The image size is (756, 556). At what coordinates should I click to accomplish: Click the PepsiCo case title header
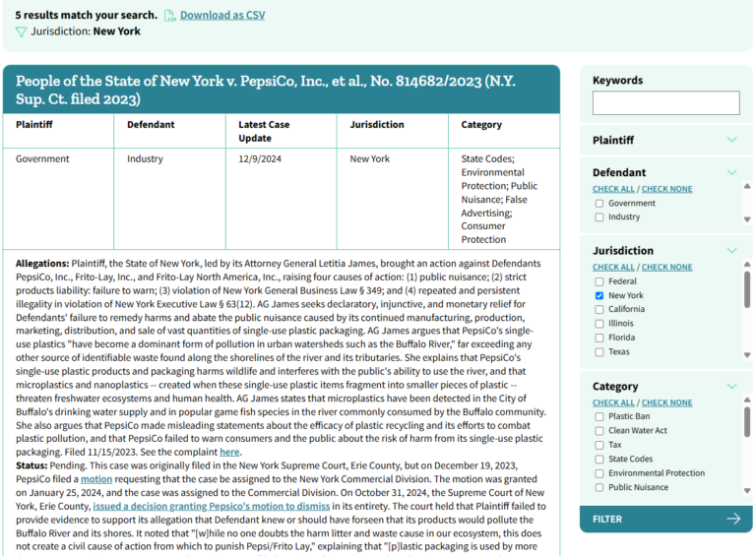282,90
